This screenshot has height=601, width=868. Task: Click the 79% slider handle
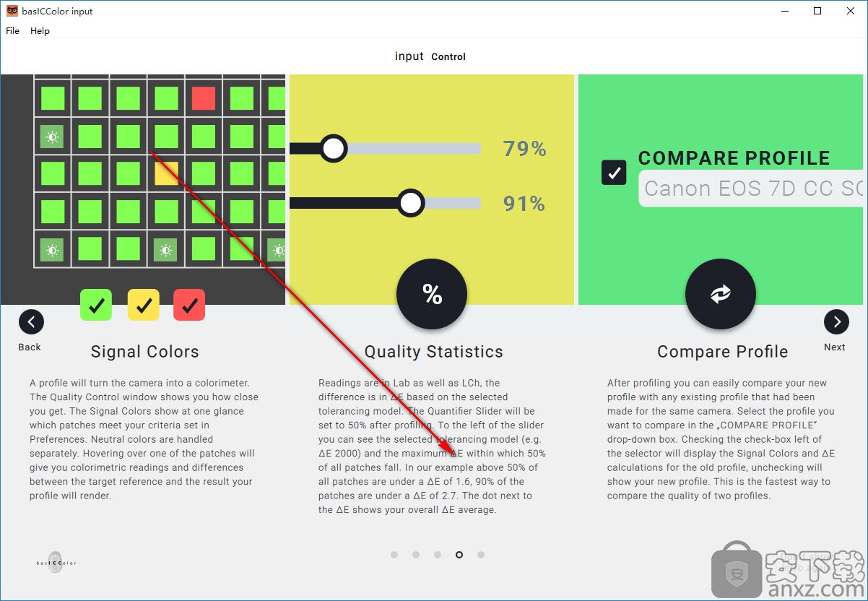333,148
